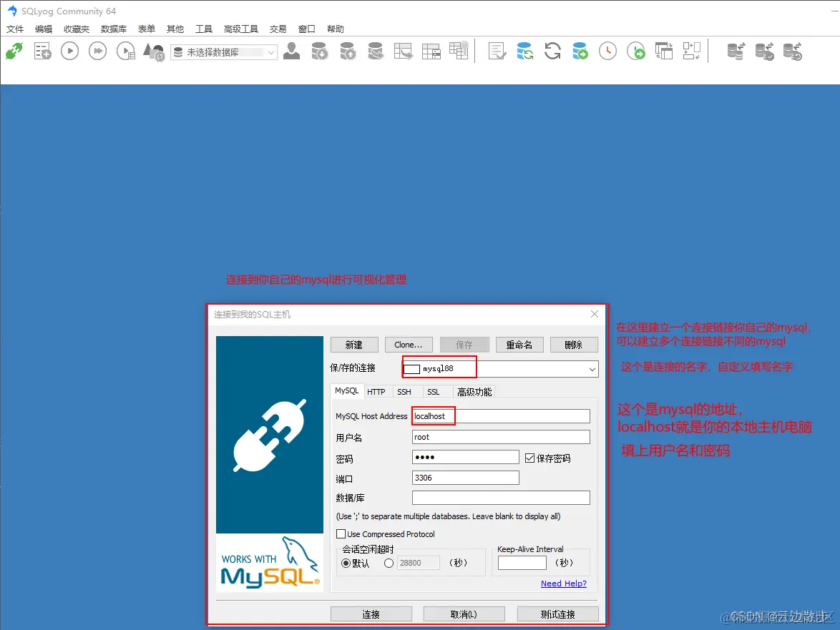Click the document with checkmark icon
Screen dimensions: 840x630
pos(497,51)
